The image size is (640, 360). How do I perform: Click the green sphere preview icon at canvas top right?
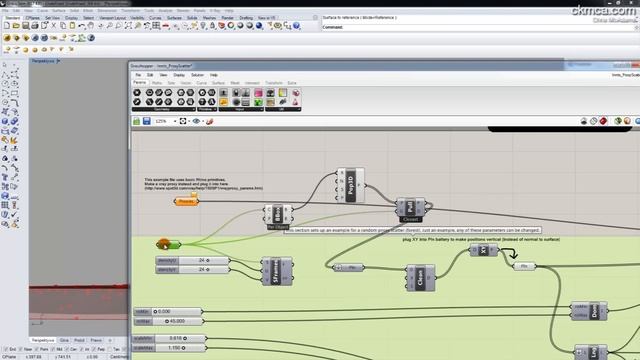click(618, 121)
